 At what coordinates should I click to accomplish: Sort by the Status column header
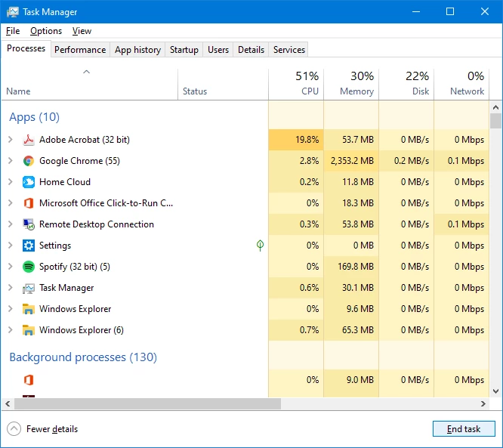coord(224,84)
